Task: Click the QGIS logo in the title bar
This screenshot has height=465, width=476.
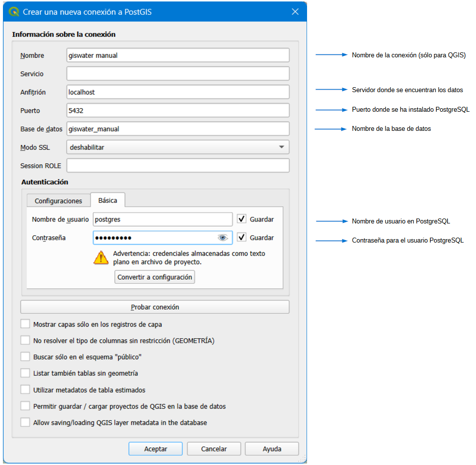Action: click(14, 12)
